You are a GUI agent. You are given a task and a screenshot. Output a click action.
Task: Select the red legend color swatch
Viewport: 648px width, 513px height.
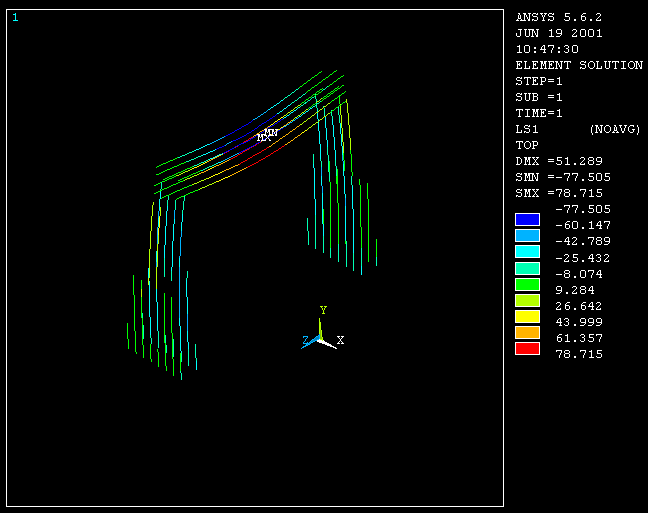click(x=527, y=348)
